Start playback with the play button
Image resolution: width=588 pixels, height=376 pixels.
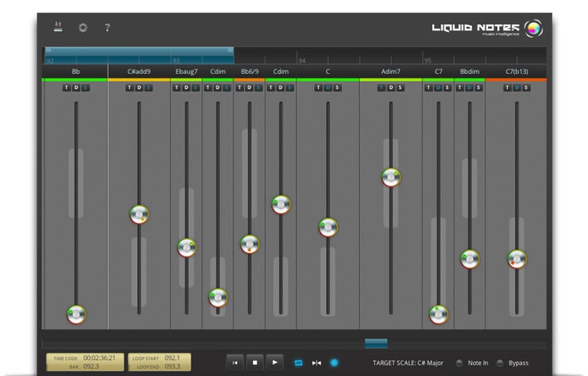click(x=275, y=362)
